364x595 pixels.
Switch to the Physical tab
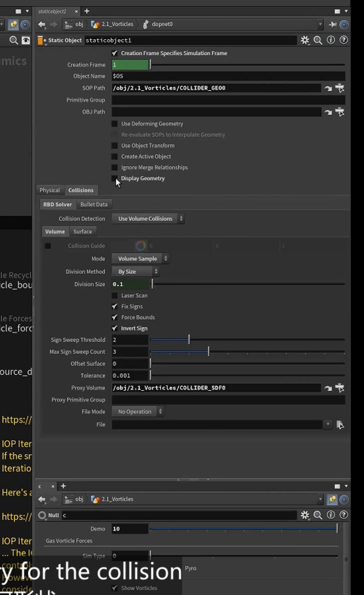pos(50,190)
